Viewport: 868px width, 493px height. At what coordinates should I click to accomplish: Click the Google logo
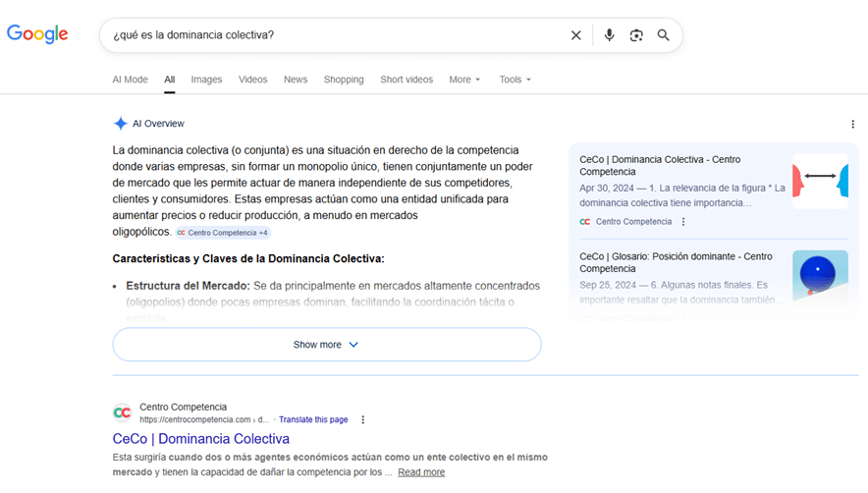(37, 34)
